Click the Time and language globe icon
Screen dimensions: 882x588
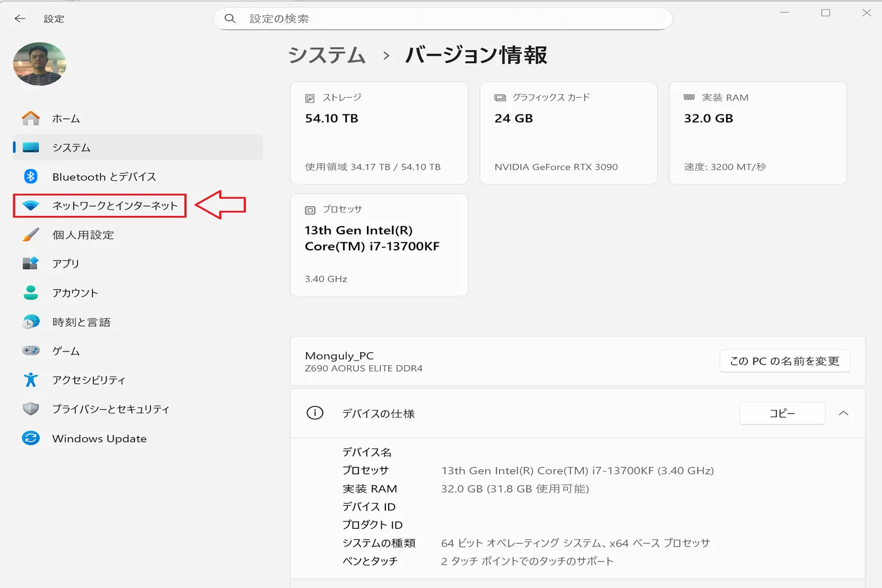point(31,322)
